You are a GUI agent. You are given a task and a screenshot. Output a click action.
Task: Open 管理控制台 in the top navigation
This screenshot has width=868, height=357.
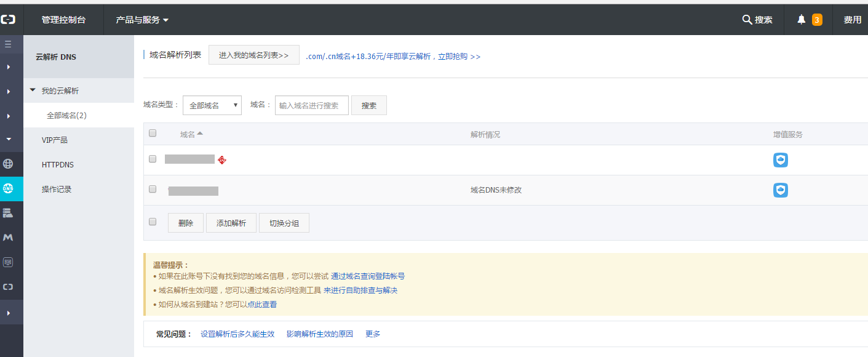pos(63,20)
